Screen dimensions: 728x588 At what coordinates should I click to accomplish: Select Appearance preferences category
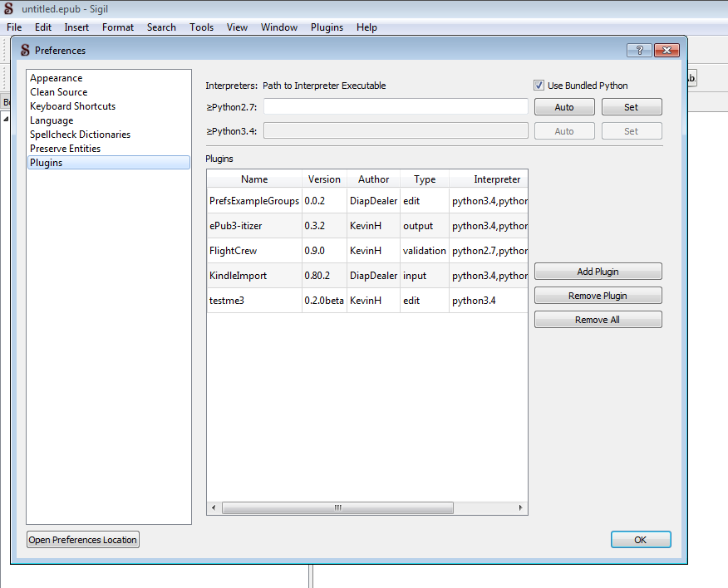coord(109,78)
